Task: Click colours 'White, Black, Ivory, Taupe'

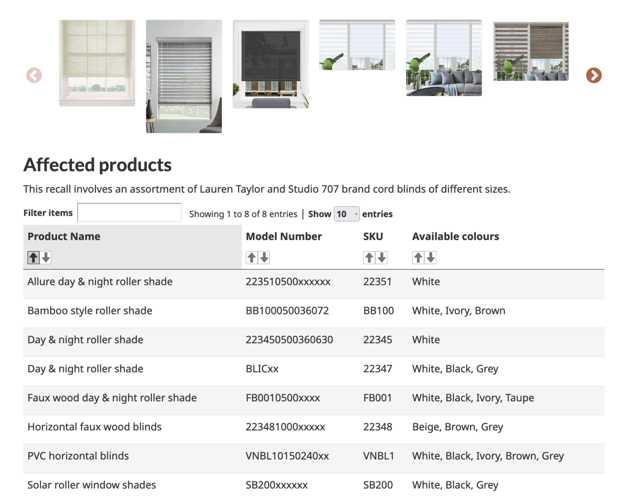Action: coord(473,398)
